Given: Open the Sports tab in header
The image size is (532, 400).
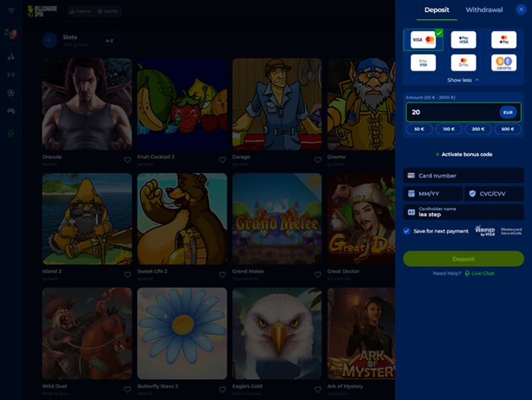Looking at the screenshot, I should click(109, 12).
